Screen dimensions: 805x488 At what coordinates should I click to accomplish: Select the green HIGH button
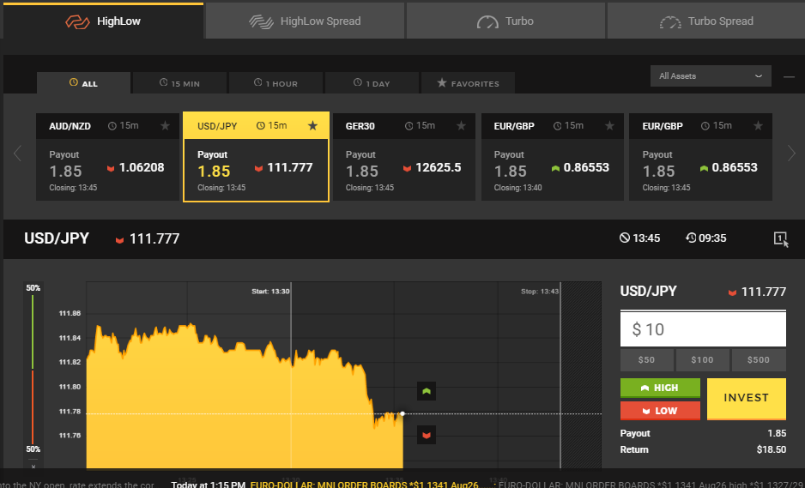point(660,387)
